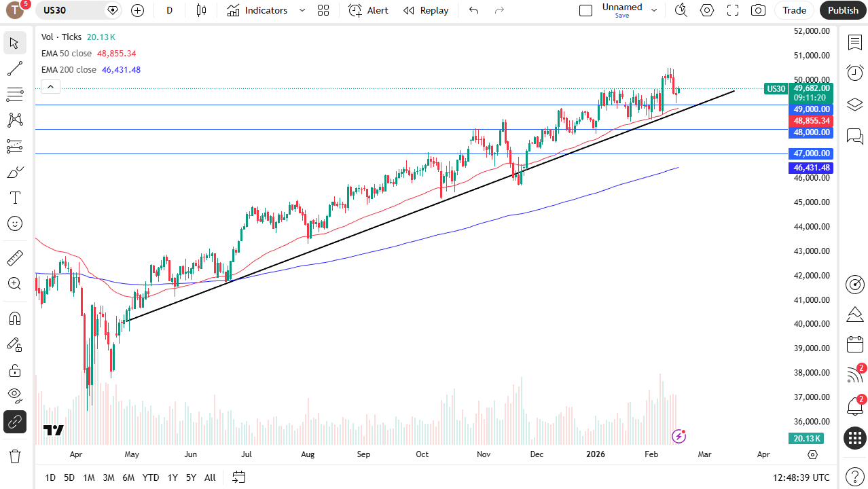The width and height of the screenshot is (868, 489).
Task: Start bar Replay mode
Action: [x=426, y=10]
